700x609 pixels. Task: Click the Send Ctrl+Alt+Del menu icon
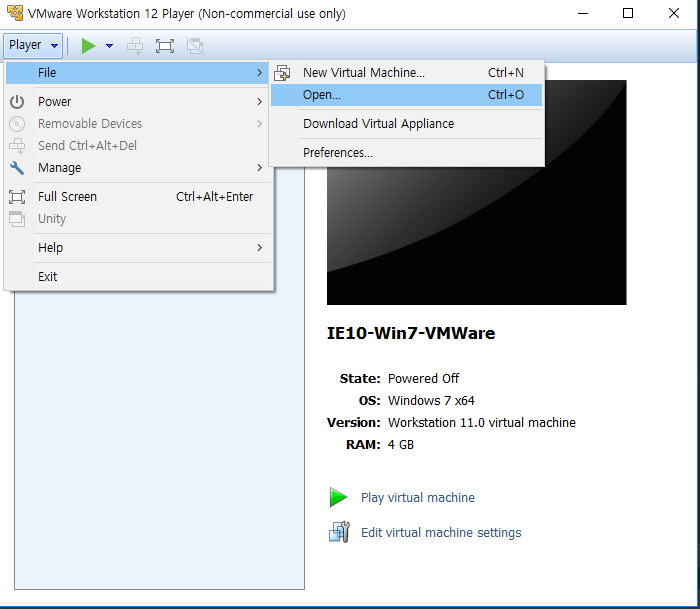pyautogui.click(x=17, y=146)
